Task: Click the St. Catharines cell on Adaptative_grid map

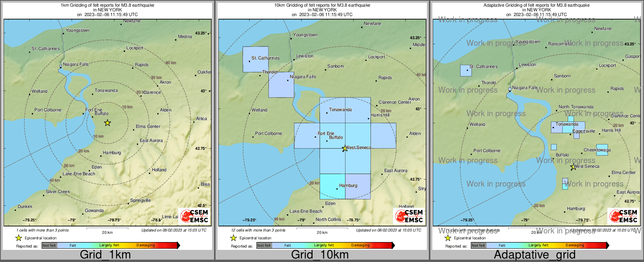Action: pos(466,70)
